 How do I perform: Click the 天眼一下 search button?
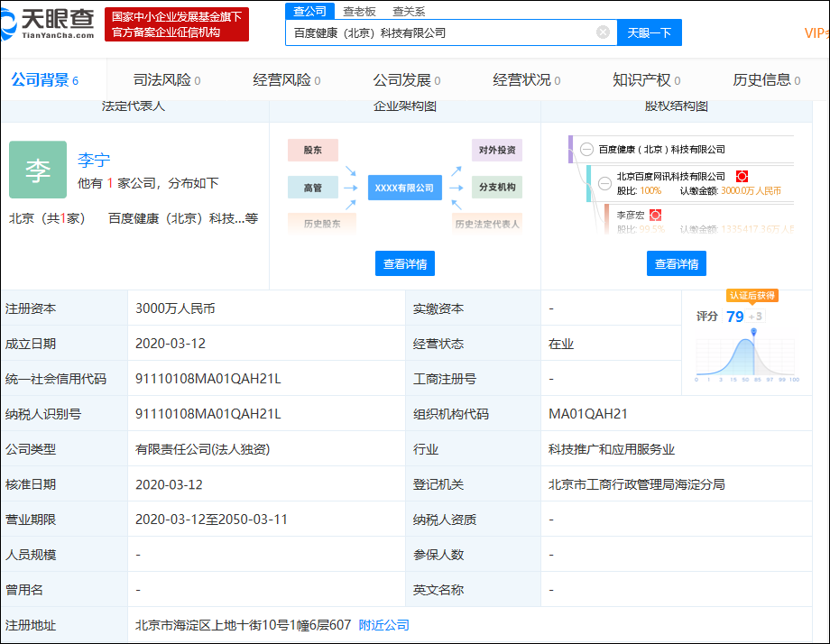click(x=649, y=32)
